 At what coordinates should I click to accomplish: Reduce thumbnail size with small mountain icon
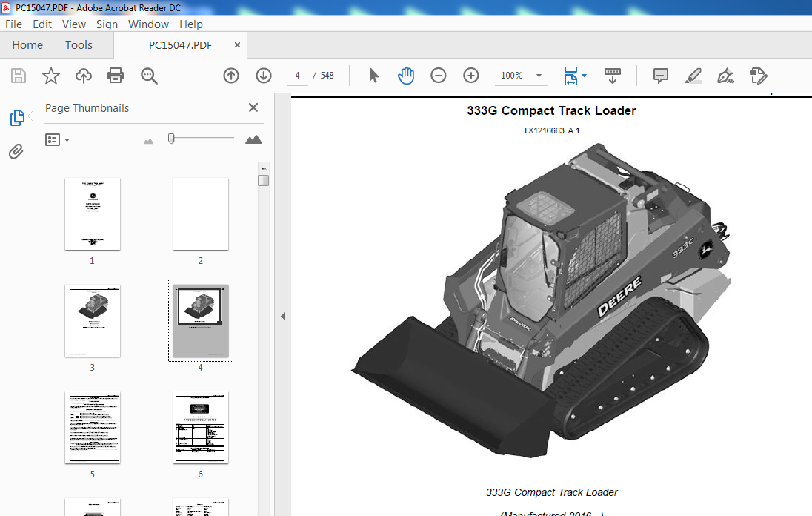point(149,141)
